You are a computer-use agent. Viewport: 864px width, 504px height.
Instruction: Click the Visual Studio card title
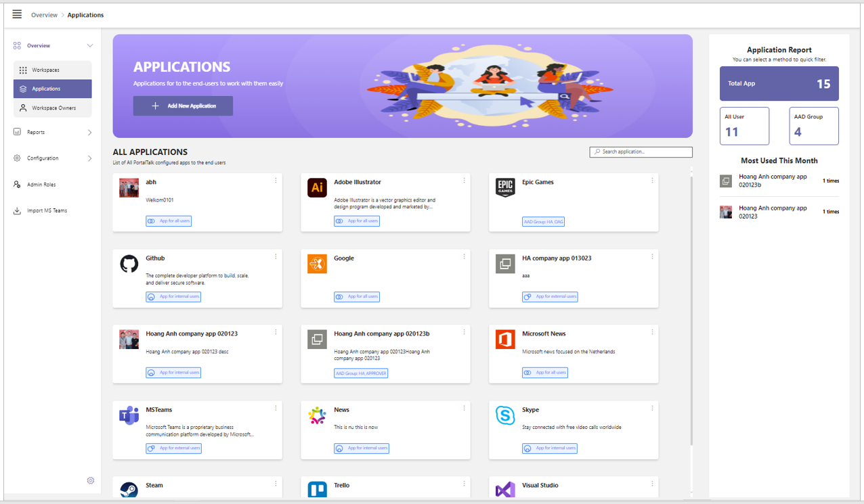[x=540, y=485]
